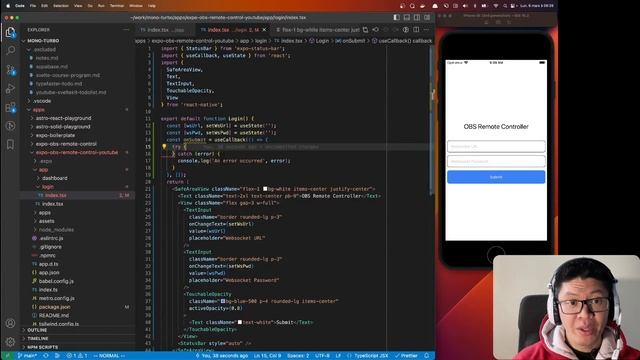Click the Websocket Password field in simulator
This screenshot has width=640, height=360.
[496, 161]
